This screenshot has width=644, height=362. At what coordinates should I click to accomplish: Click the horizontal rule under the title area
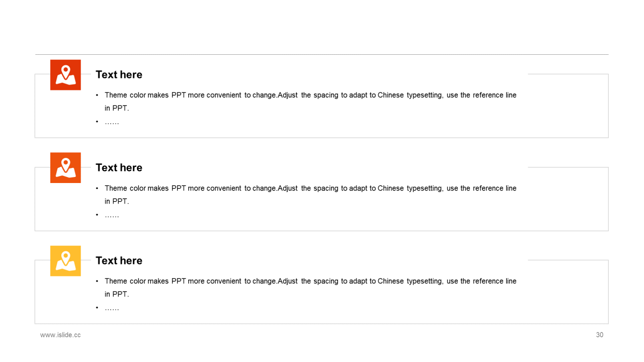pos(322,54)
